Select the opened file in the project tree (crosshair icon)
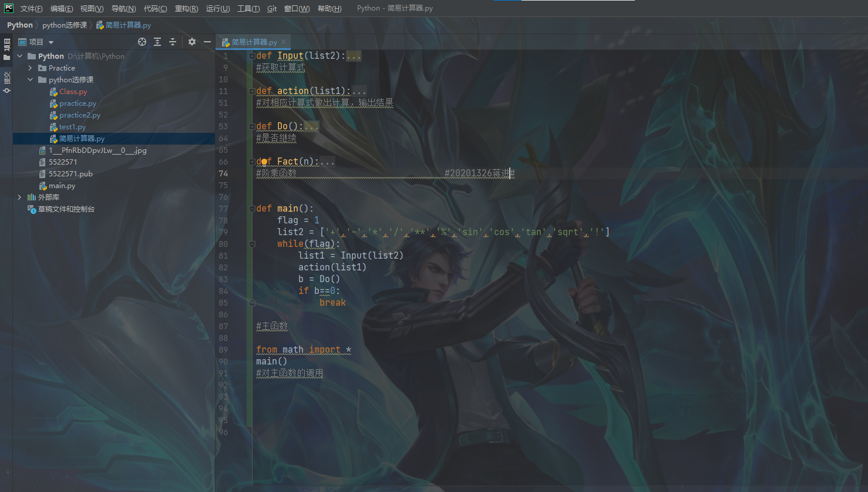Viewport: 868px width, 492px height. pos(142,42)
